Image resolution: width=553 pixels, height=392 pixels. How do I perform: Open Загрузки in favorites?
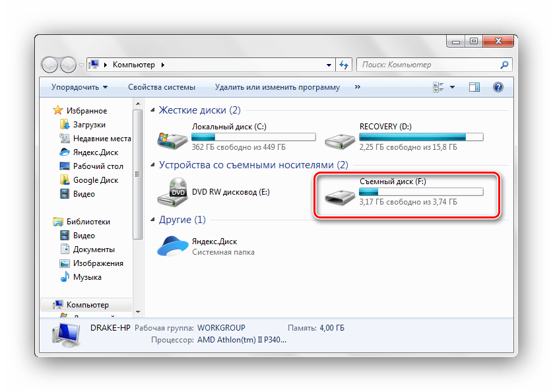pos(89,125)
